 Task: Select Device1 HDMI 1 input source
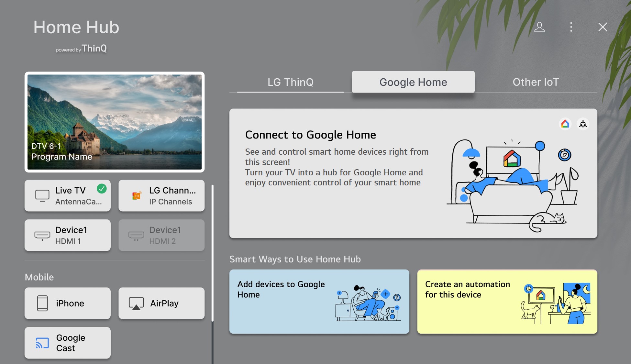point(68,235)
